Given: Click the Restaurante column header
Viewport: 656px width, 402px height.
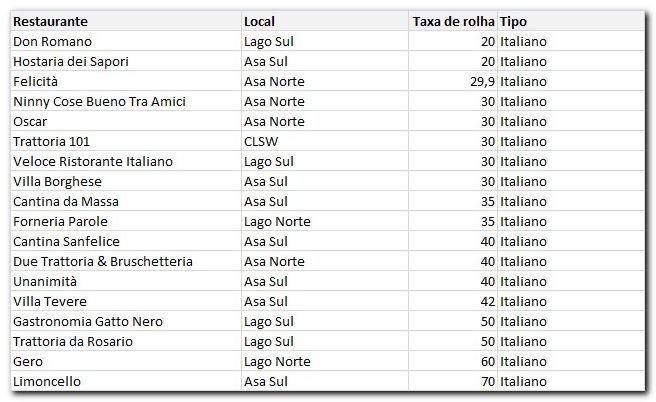Looking at the screenshot, I should 50,21.
